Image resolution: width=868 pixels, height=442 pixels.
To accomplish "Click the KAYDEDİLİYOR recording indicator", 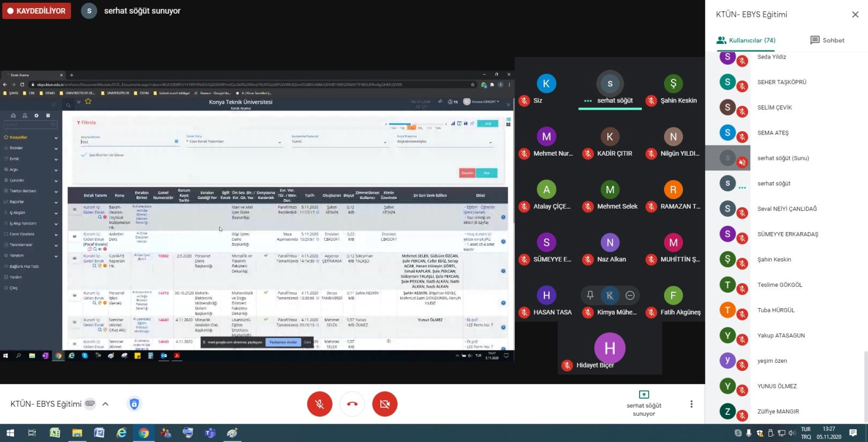I will click(36, 11).
